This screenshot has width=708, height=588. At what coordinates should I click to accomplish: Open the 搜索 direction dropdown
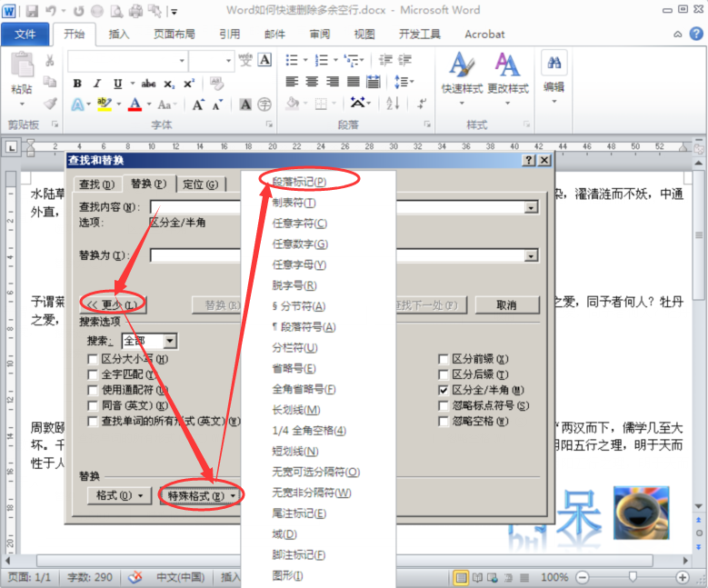click(170, 341)
